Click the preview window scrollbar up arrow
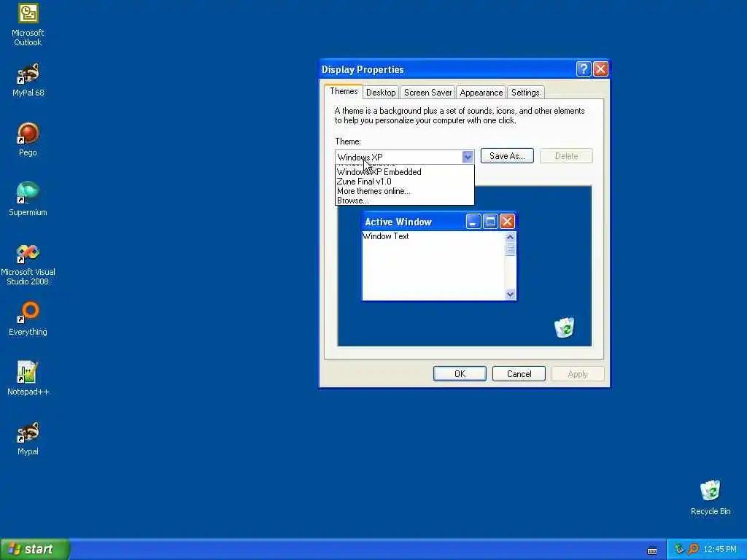 510,237
